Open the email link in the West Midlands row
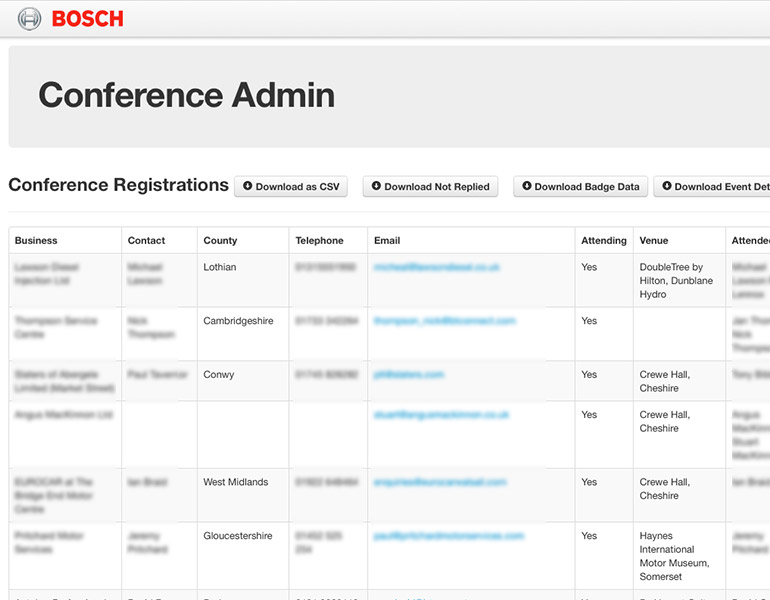 (440, 482)
